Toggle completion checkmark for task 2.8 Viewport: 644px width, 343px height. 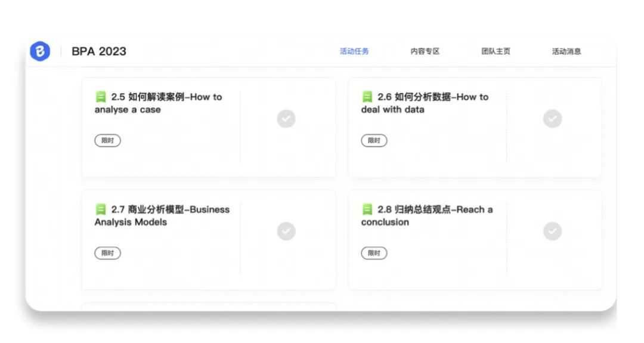tap(552, 231)
